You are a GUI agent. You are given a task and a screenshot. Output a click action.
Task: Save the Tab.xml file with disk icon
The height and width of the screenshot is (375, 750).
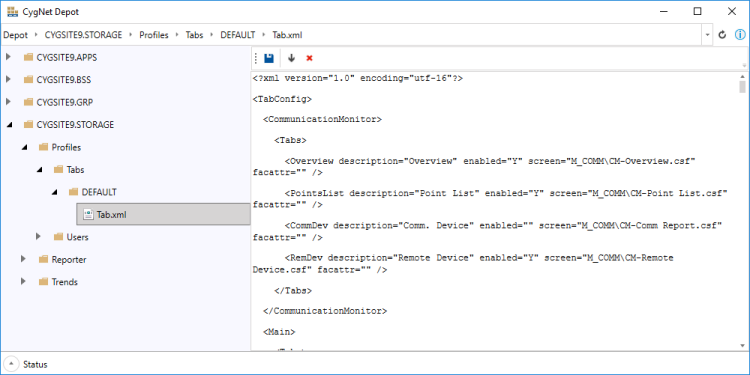point(269,58)
